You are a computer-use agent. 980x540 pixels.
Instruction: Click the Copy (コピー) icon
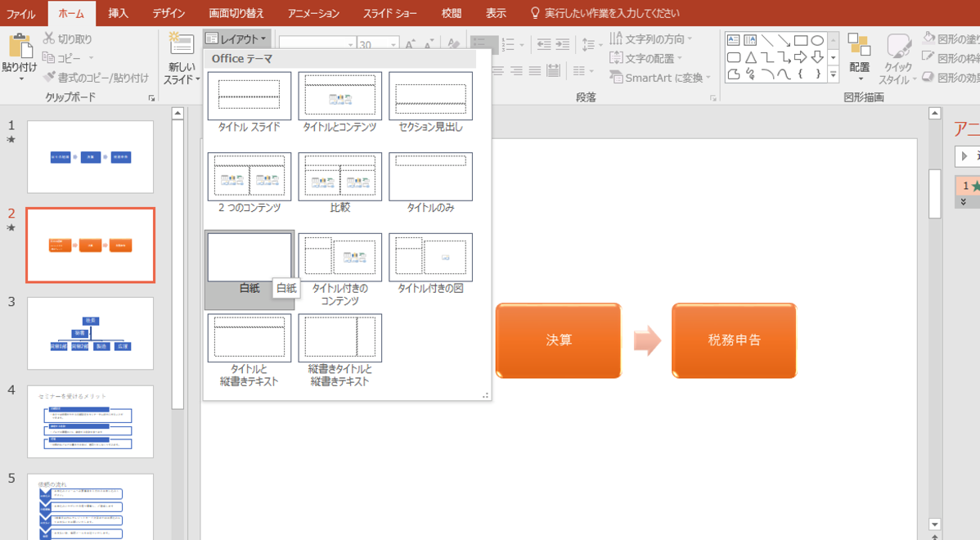click(49, 57)
